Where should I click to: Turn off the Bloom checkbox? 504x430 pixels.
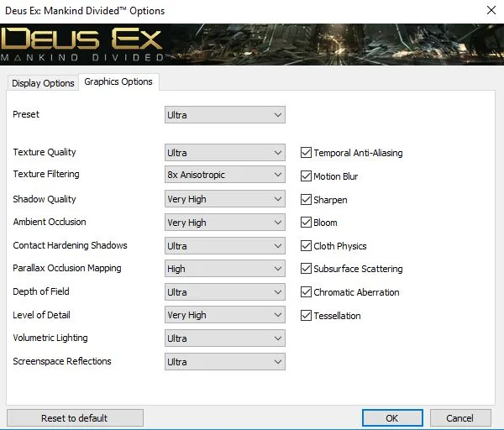306,222
